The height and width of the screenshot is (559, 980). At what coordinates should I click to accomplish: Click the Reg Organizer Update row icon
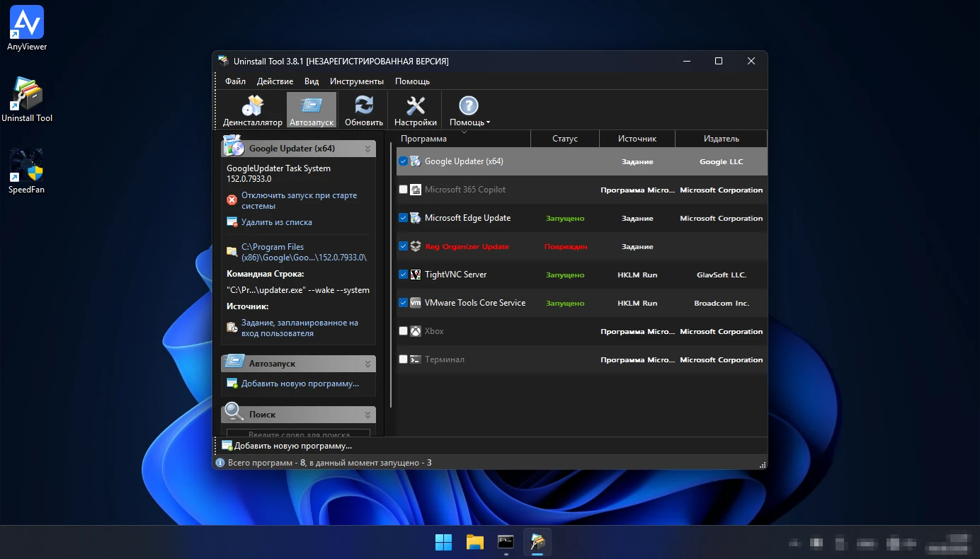pos(416,246)
